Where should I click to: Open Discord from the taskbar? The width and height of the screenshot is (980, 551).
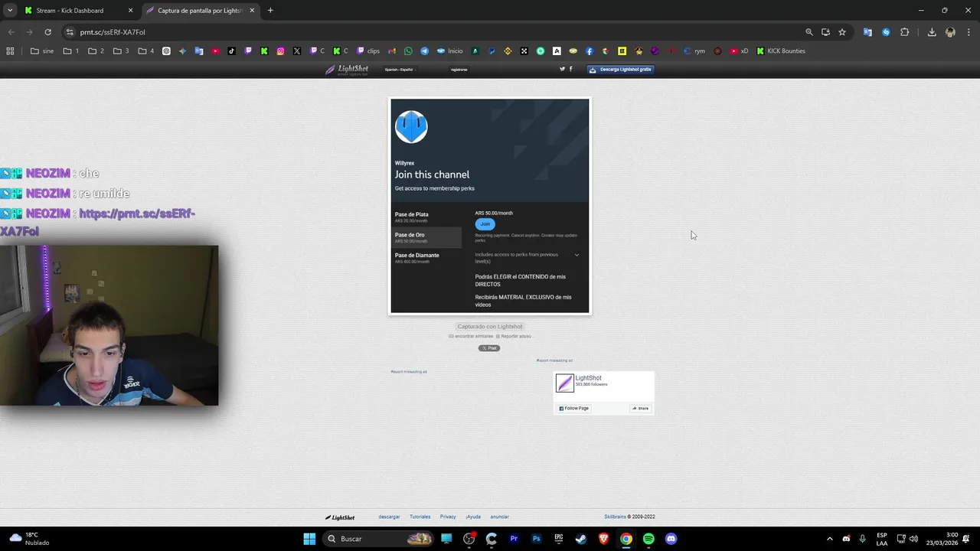pos(671,539)
